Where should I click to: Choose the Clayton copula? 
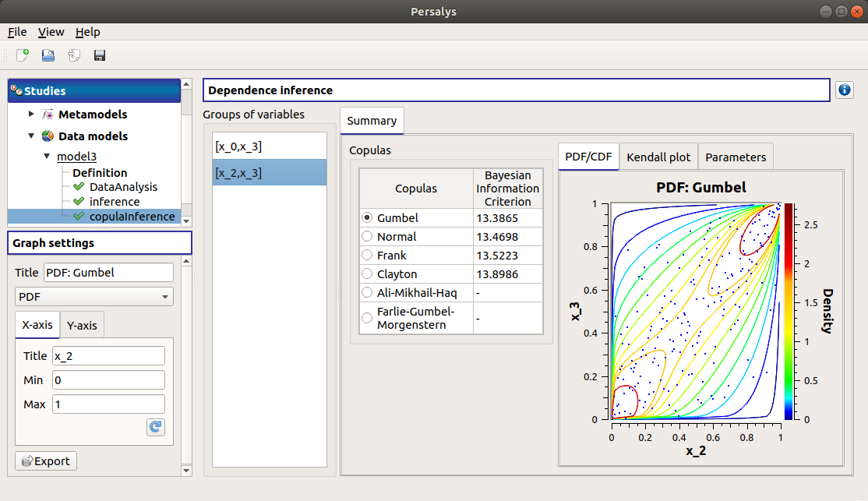point(365,273)
